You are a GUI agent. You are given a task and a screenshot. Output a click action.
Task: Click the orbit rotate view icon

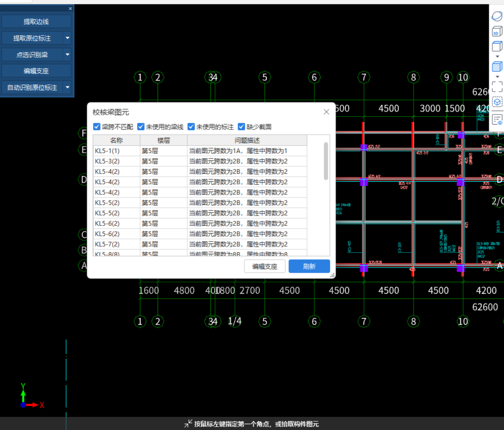[497, 16]
